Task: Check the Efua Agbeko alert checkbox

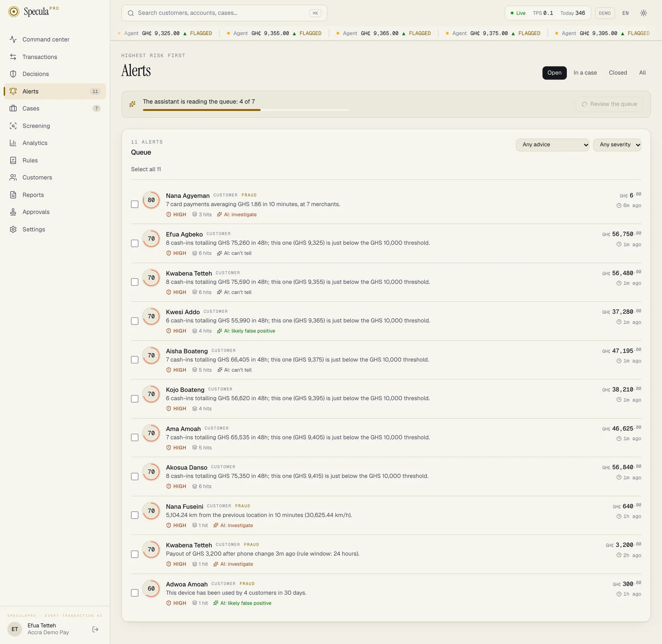Action: click(x=134, y=243)
